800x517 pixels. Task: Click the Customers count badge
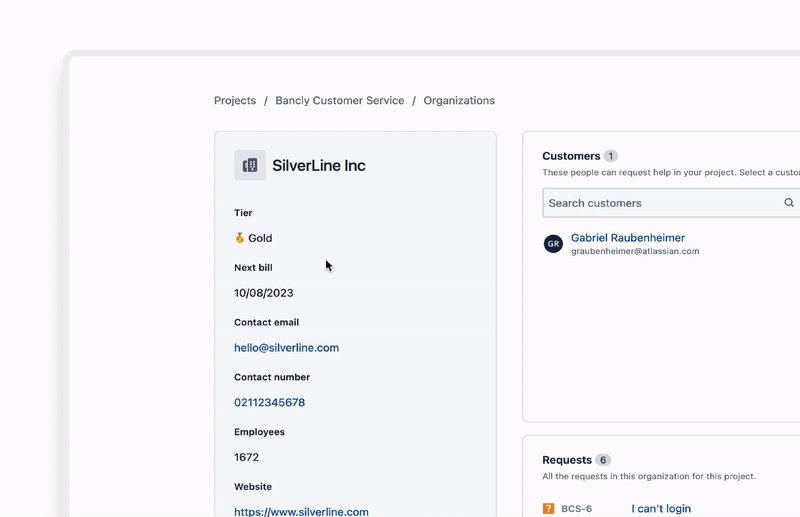pyautogui.click(x=611, y=156)
